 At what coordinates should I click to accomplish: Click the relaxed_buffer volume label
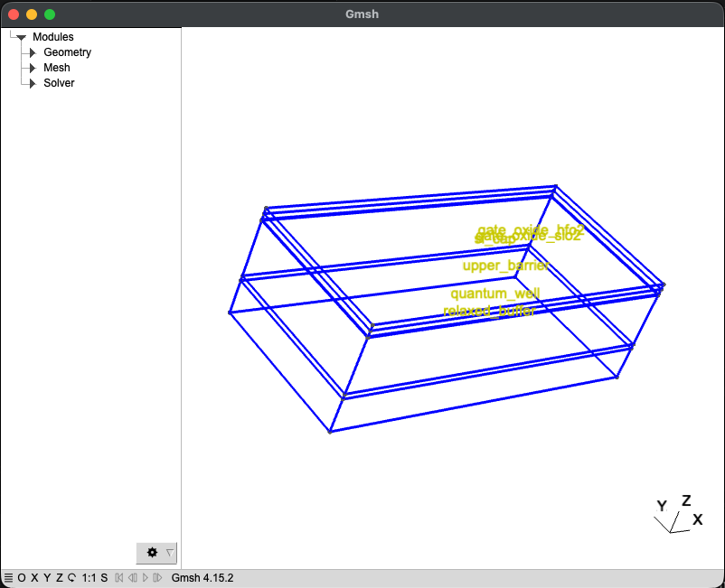(490, 311)
